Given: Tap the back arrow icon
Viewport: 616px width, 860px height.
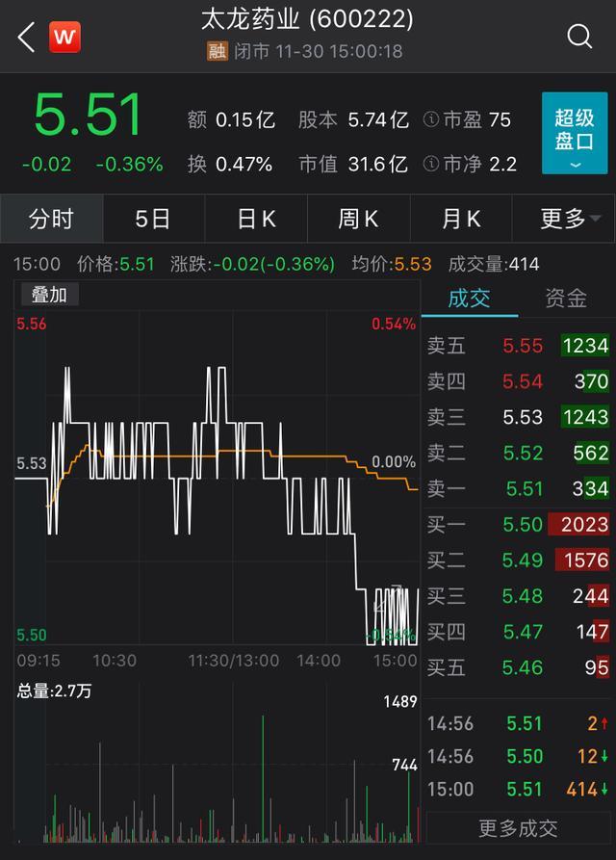Looking at the screenshot, I should click(x=26, y=38).
